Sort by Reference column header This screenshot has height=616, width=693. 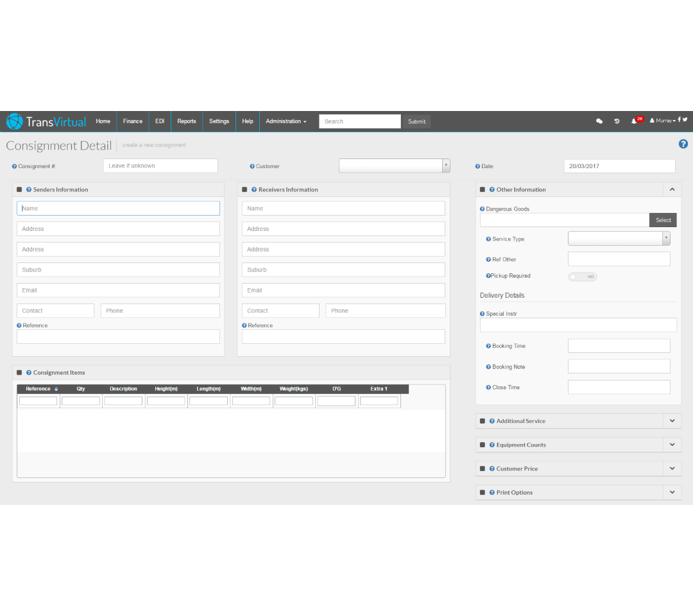pyautogui.click(x=38, y=389)
